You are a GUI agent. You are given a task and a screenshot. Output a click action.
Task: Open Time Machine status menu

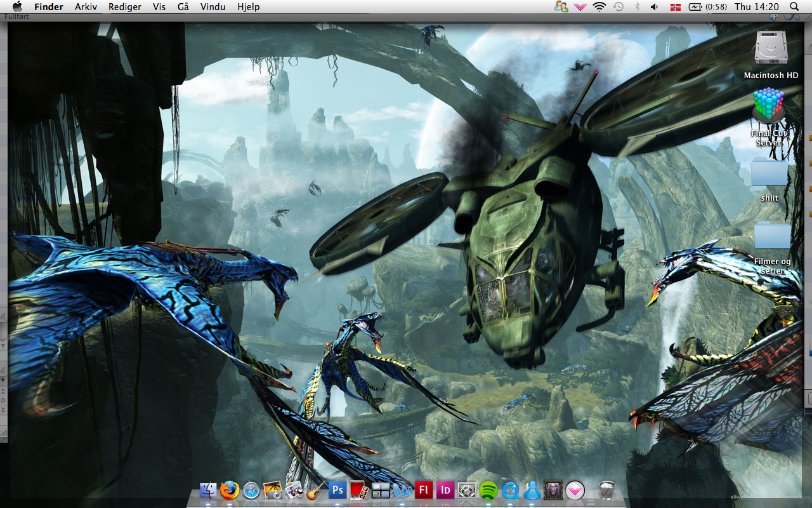point(619,6)
